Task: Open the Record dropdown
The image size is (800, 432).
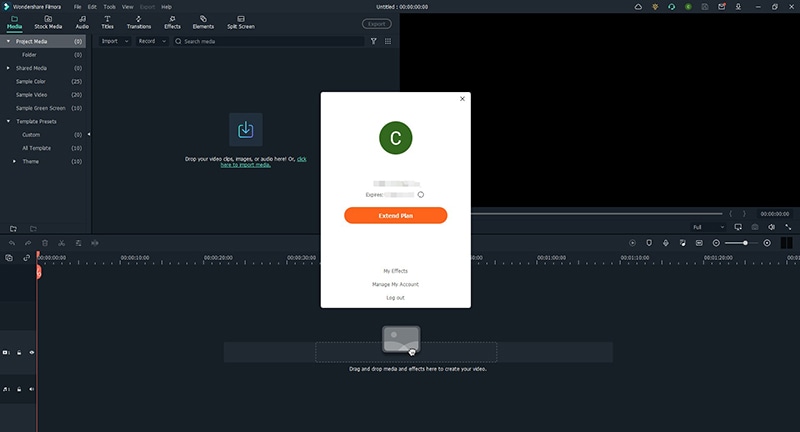Action: pos(152,41)
